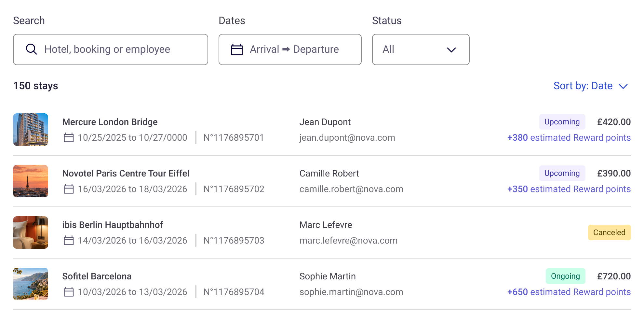Click the Ongoing status badge
This screenshot has height=310, width=644.
(565, 276)
